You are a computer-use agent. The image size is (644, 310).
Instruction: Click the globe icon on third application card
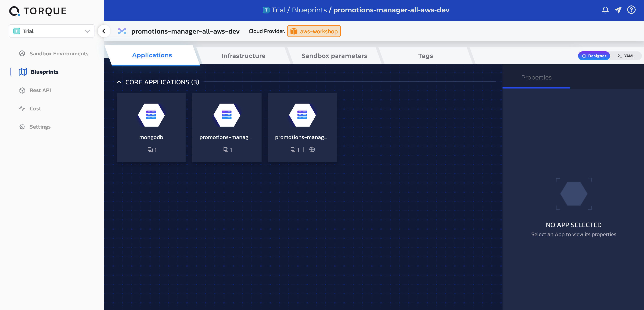[x=312, y=149]
